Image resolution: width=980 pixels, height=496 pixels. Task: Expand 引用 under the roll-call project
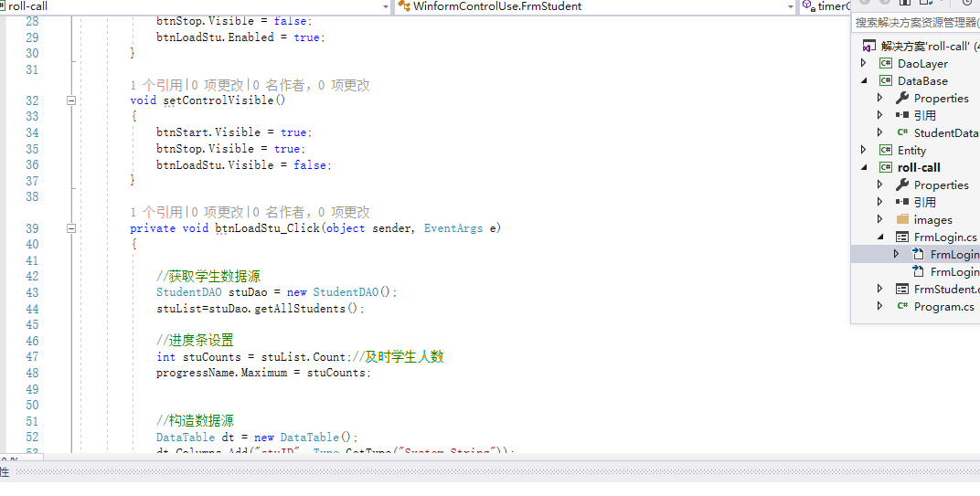coord(880,202)
